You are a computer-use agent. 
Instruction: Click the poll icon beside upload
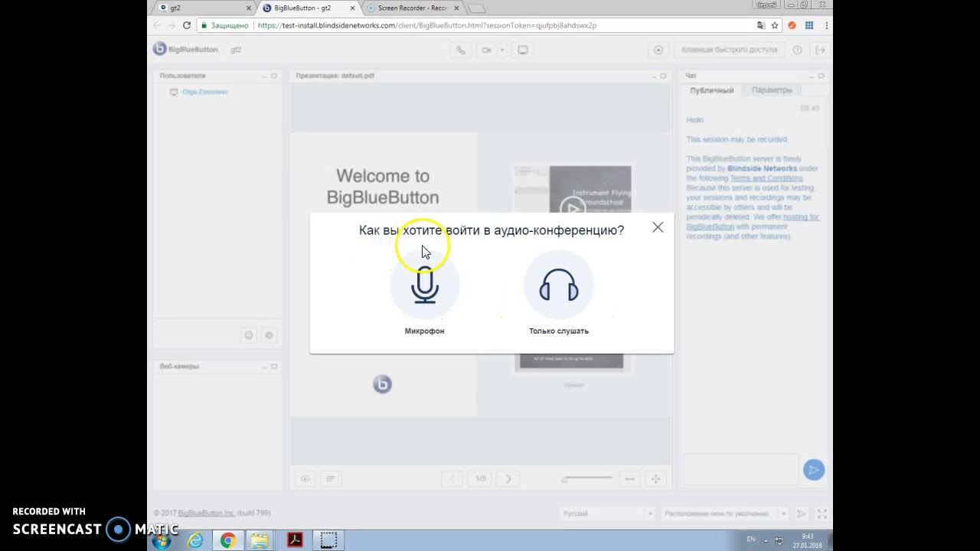331,479
